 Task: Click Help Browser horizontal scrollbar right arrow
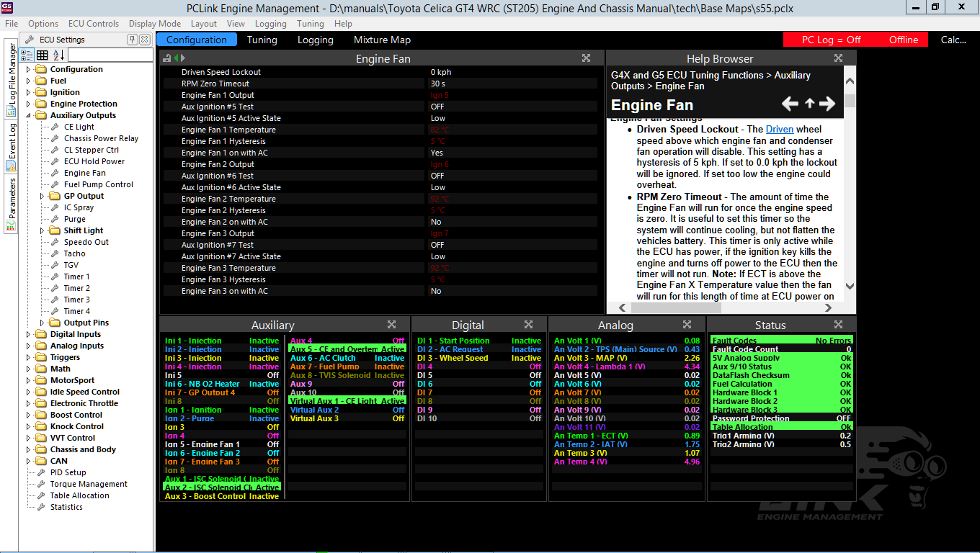tap(829, 307)
